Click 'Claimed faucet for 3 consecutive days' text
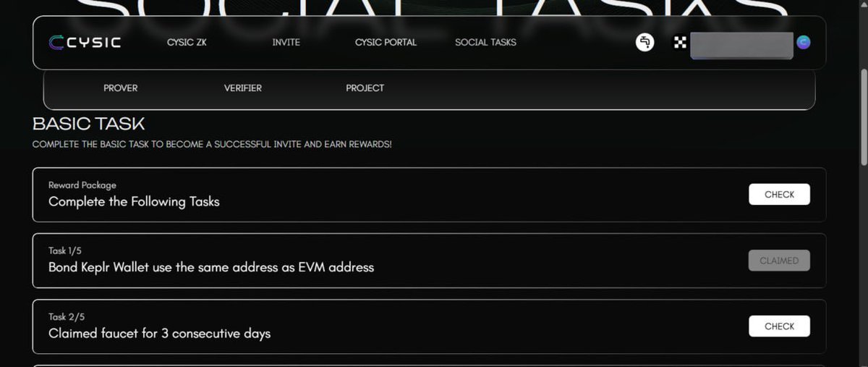 click(x=159, y=334)
